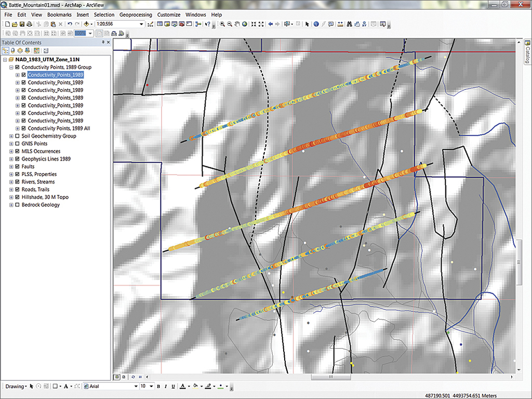
Task: Open the Find binoculars tool
Action: (349, 24)
